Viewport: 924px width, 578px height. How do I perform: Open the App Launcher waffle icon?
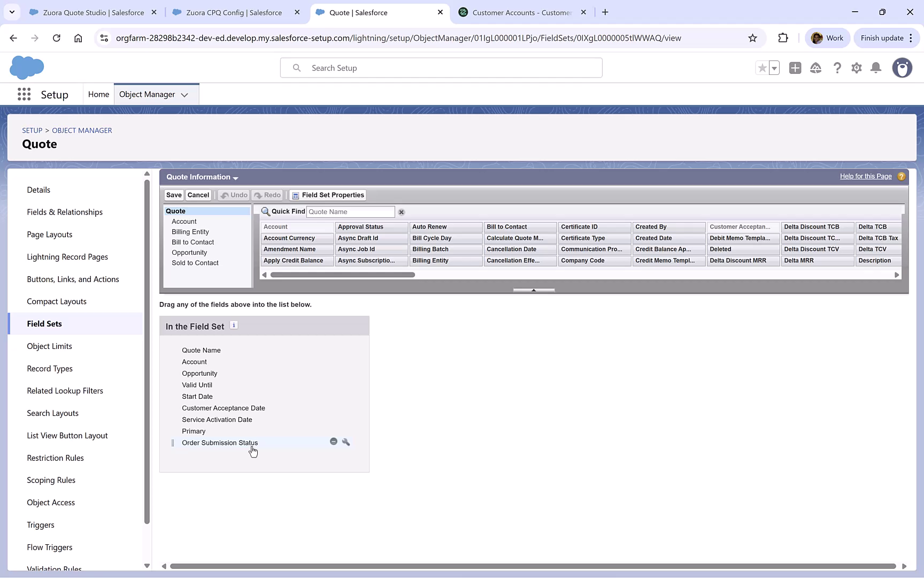[x=24, y=94]
